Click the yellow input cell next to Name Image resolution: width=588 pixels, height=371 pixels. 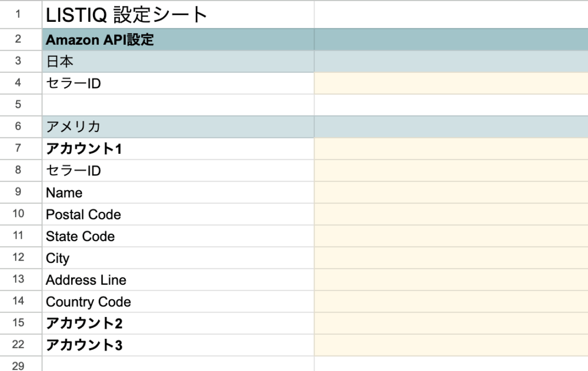tap(451, 192)
